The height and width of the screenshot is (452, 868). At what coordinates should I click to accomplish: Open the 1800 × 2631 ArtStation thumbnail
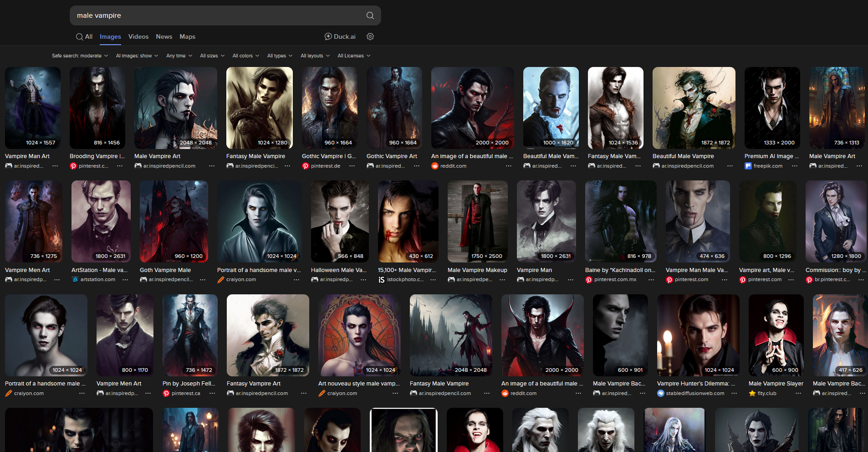tap(101, 221)
